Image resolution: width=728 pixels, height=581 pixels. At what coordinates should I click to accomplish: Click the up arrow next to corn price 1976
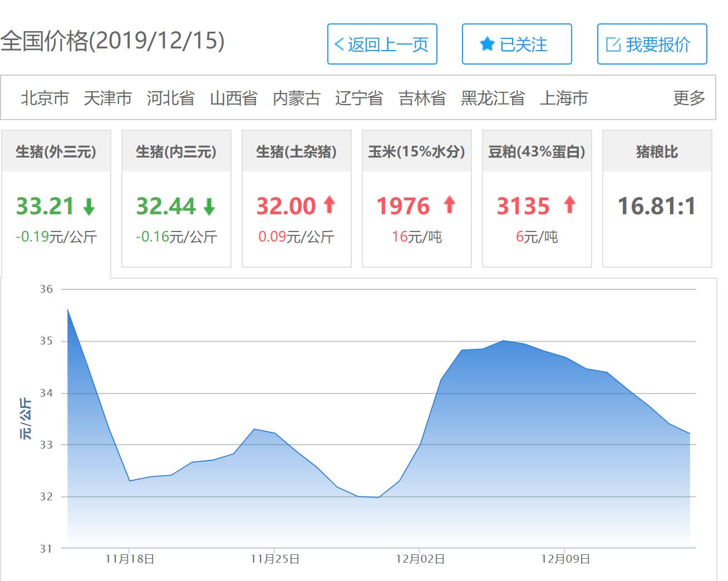click(449, 205)
